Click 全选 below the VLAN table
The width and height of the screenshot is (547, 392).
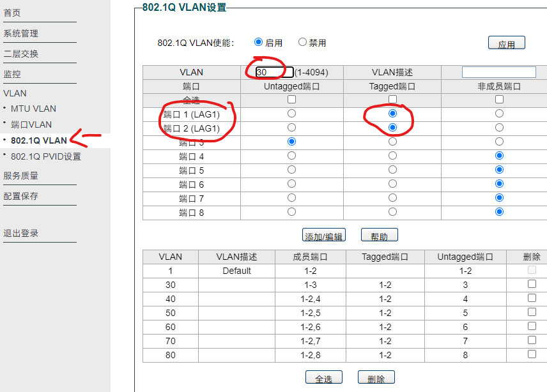324,377
